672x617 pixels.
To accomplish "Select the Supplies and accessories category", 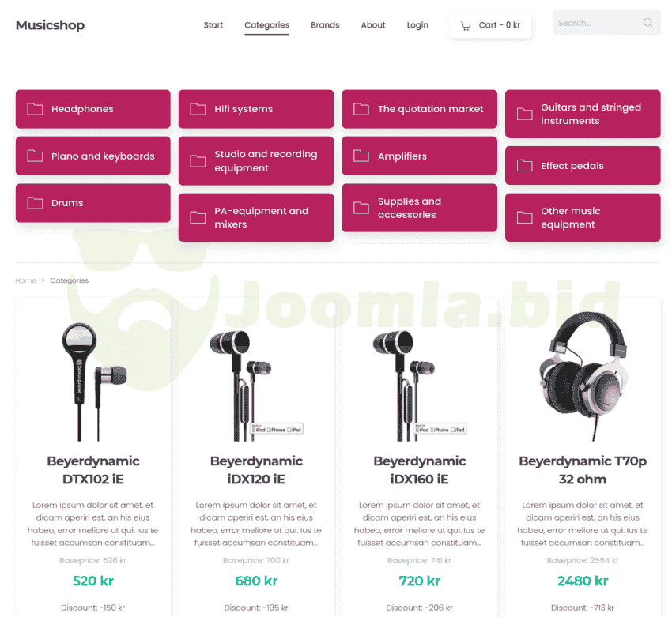I will [x=419, y=208].
